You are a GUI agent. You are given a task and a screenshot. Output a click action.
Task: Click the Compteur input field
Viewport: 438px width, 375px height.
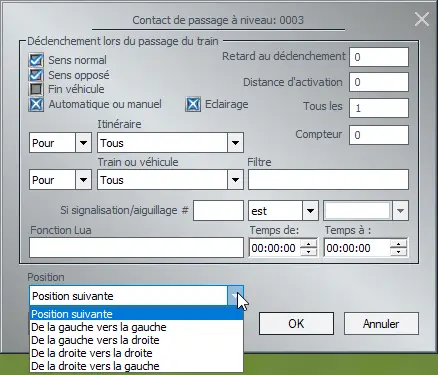[379, 135]
